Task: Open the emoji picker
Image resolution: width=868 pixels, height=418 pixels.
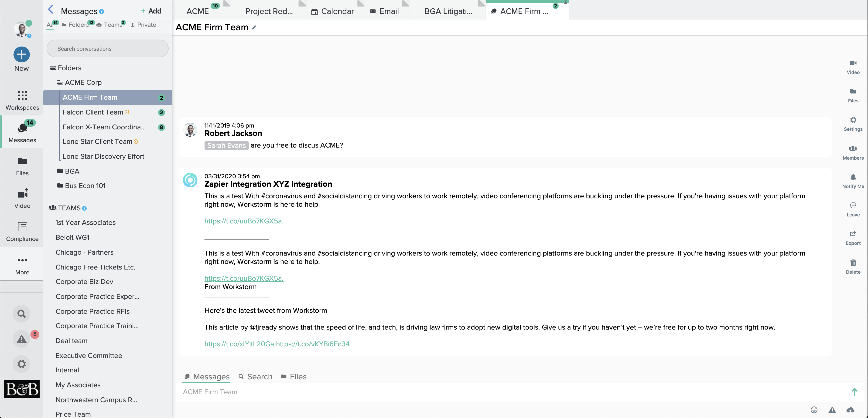Action: coord(814,410)
